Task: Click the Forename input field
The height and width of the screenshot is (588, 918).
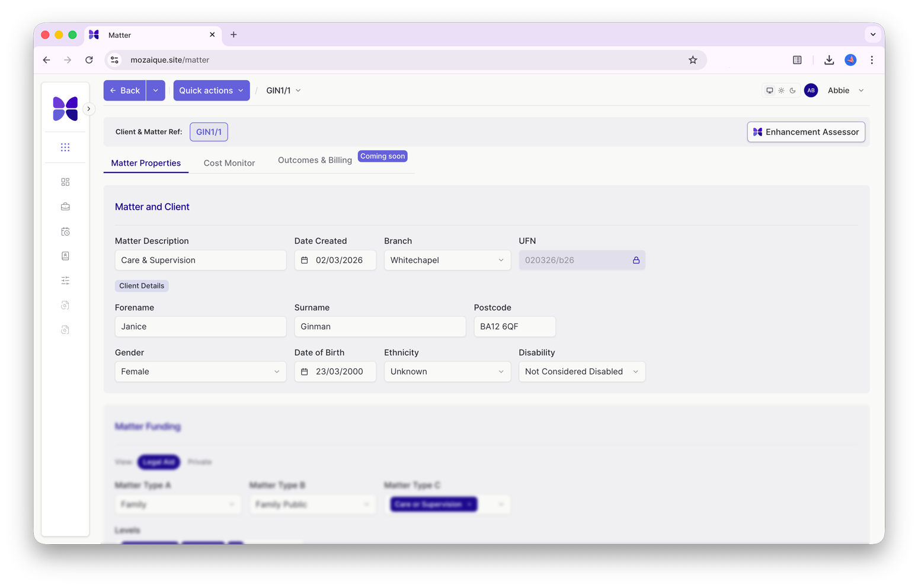Action: click(x=200, y=327)
